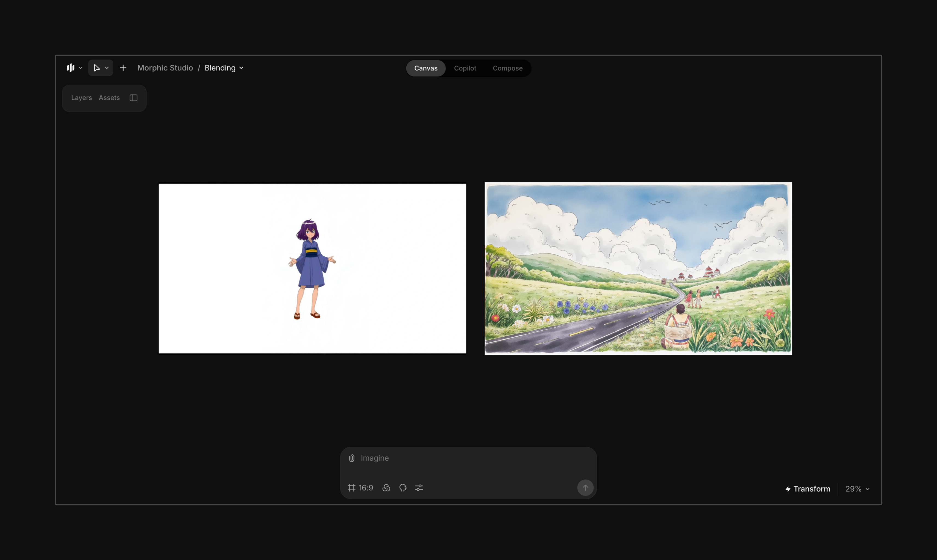Viewport: 937px width, 560px height.
Task: Toggle the sidebar panel collapse icon
Action: pyautogui.click(x=133, y=98)
